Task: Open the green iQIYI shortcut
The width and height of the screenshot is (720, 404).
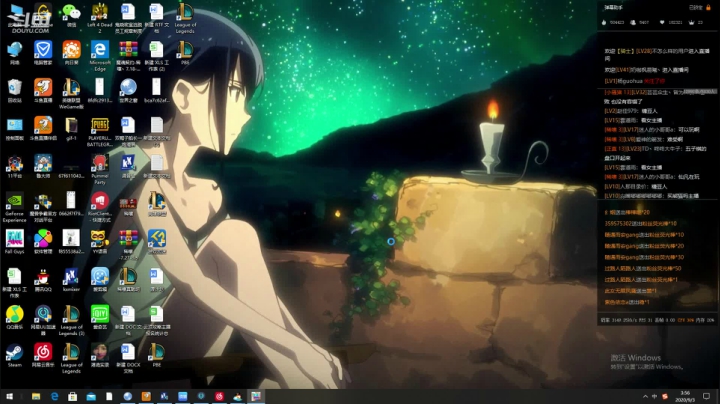Action: (100, 318)
